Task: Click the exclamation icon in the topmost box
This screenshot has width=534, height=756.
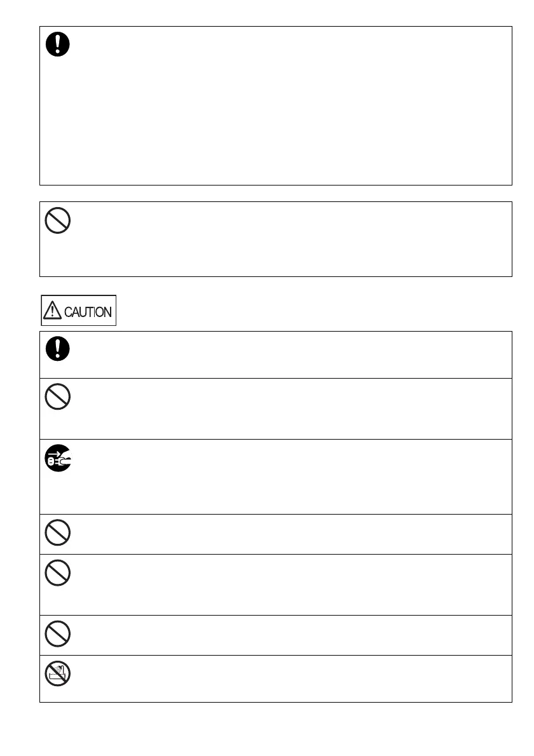Action: (x=57, y=44)
